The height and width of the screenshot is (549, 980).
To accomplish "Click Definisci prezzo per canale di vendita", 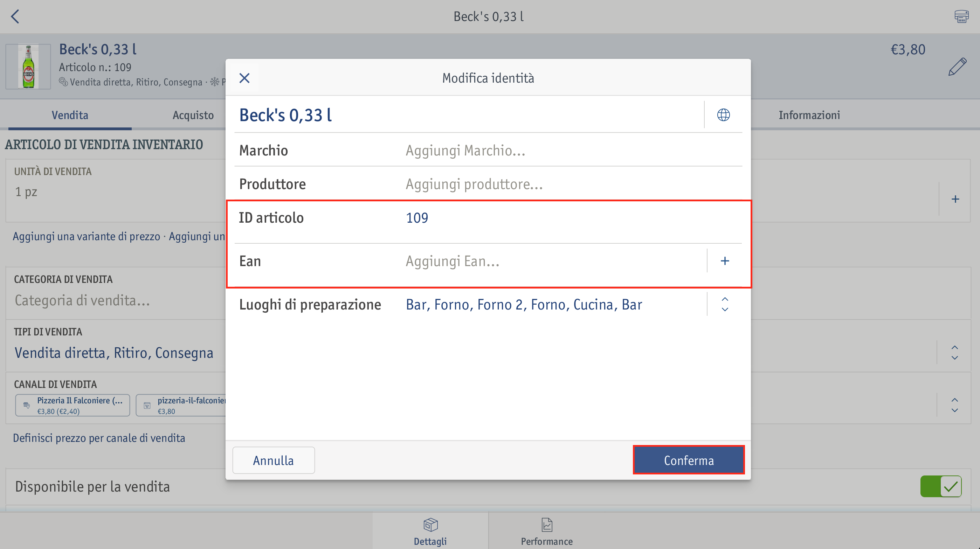I will click(99, 438).
